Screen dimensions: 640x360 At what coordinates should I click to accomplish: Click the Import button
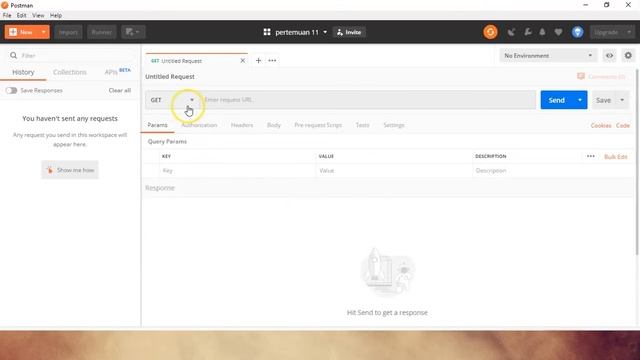point(68,32)
